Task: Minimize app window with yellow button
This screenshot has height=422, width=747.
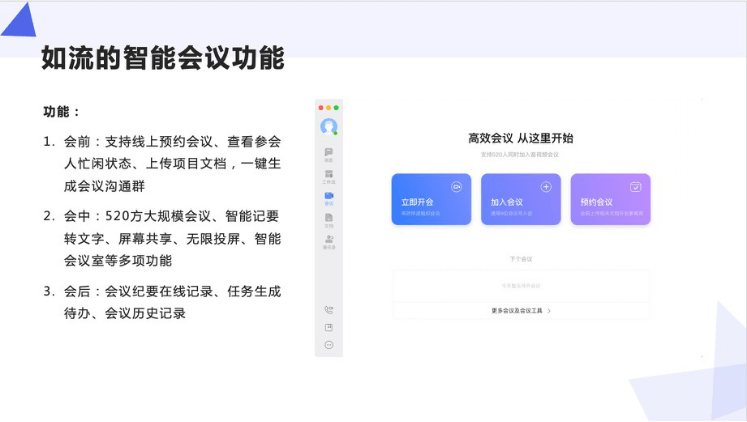Action: (x=328, y=108)
